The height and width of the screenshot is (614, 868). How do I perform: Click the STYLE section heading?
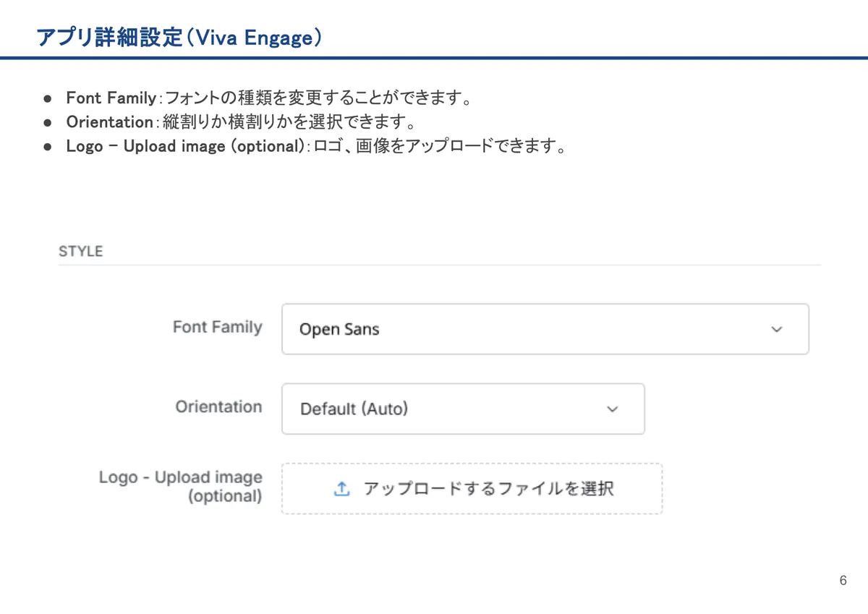pyautogui.click(x=80, y=252)
